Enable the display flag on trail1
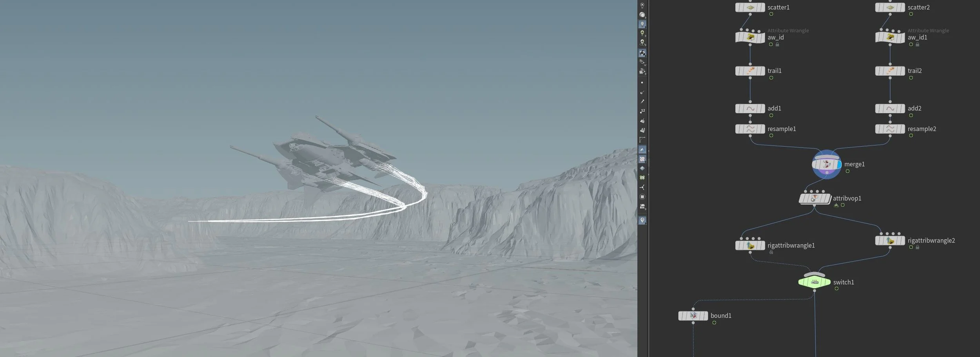This screenshot has height=357, width=980. [762, 71]
